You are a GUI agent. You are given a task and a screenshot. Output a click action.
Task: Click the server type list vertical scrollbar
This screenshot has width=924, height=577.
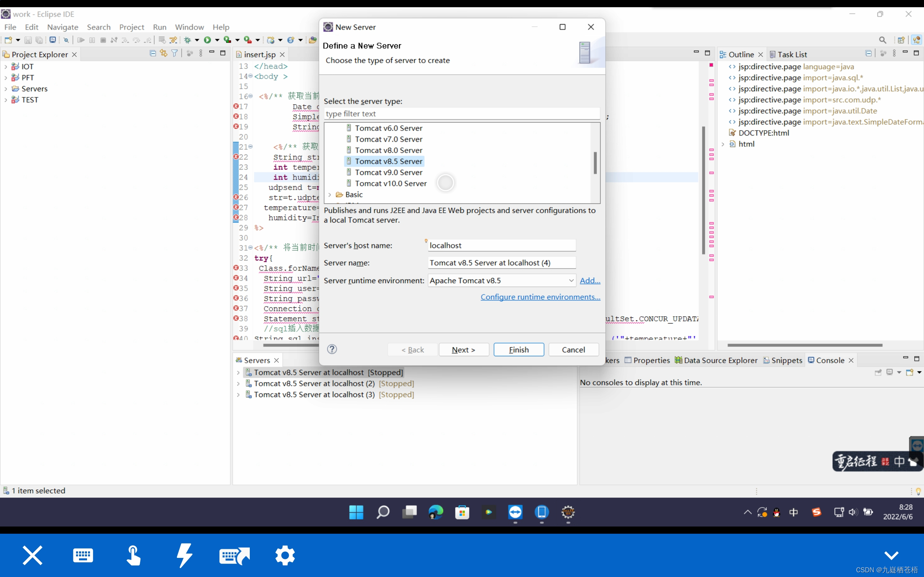595,163
